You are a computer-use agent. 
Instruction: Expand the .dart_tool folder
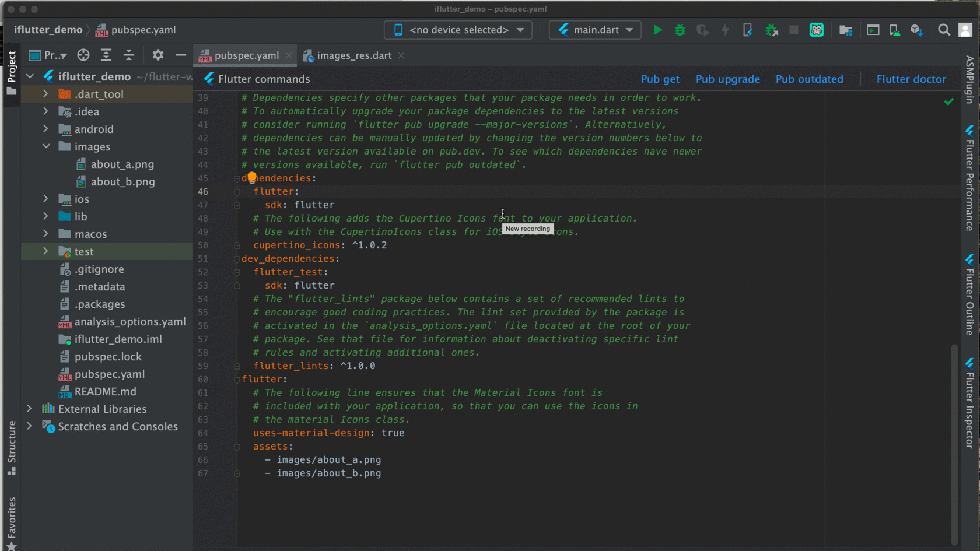click(45, 94)
